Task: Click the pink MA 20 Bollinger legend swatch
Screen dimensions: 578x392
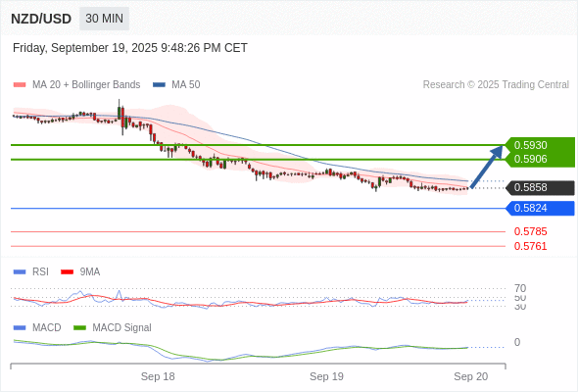Action: (x=20, y=85)
